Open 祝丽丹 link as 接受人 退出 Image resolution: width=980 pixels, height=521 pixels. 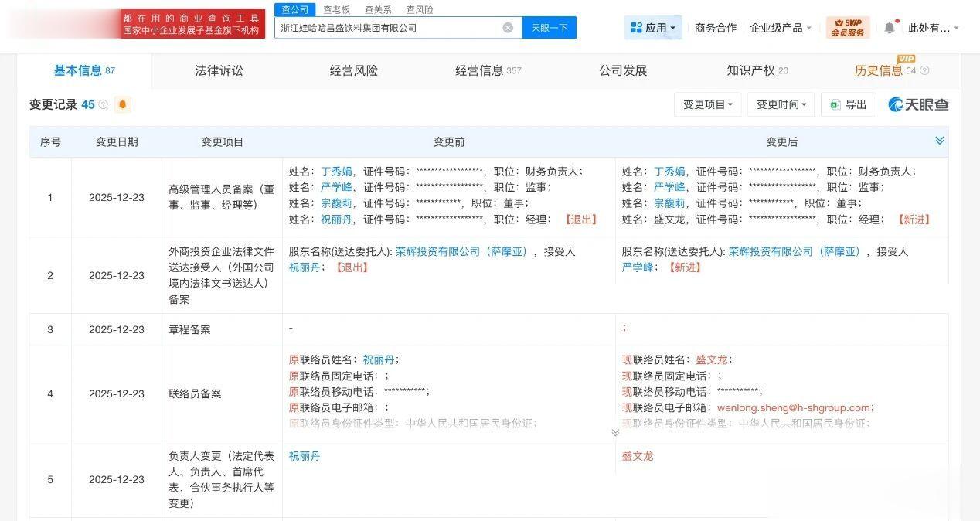[x=305, y=267]
